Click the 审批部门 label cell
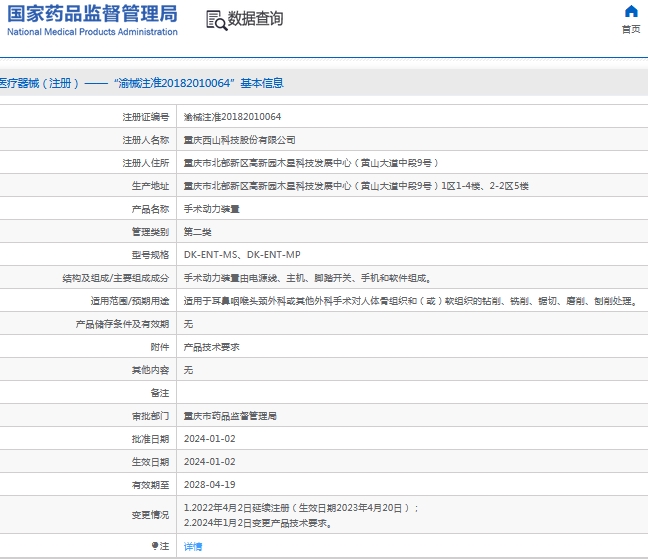Viewport: 648px width, 559px height. [x=150, y=416]
